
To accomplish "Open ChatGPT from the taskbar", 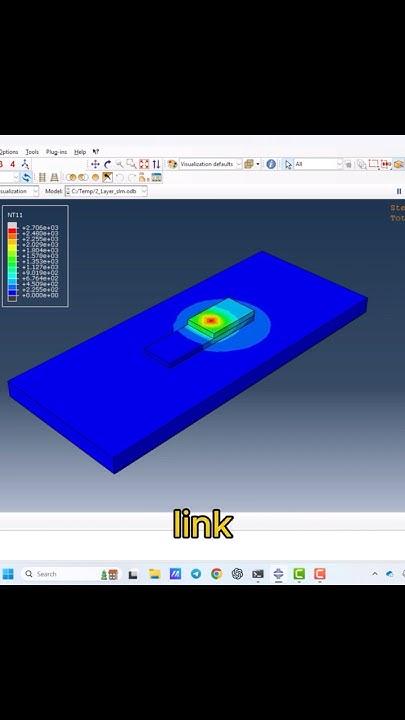I will tap(237, 574).
